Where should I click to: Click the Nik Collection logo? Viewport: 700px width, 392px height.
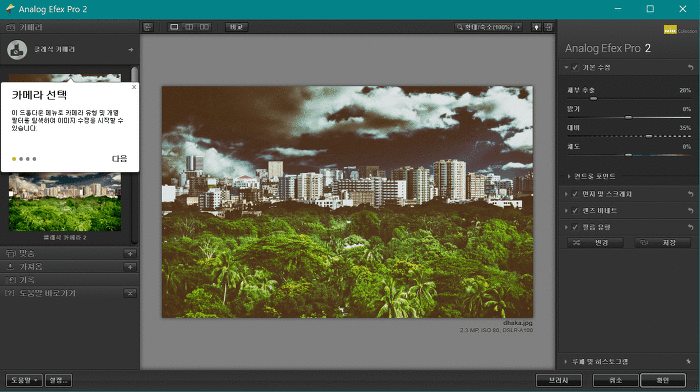[680, 30]
